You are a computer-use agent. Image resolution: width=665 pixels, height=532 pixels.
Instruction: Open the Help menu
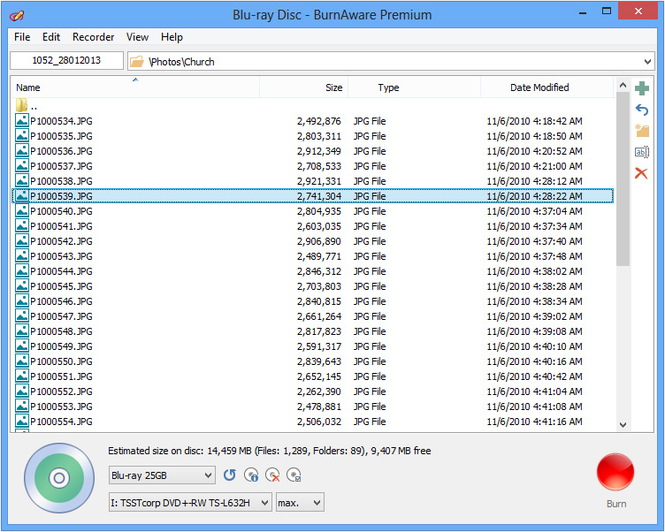[x=172, y=37]
